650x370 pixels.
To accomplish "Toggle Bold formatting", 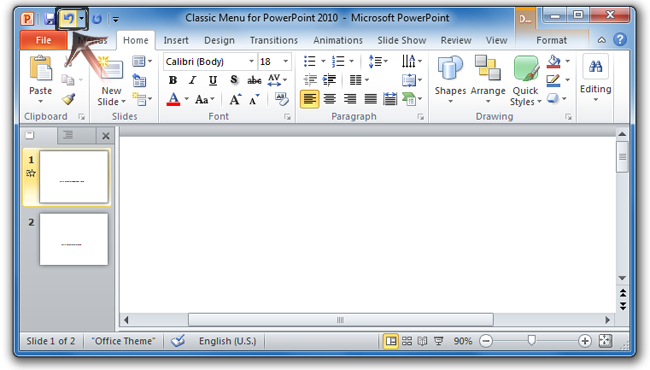I will 173,80.
